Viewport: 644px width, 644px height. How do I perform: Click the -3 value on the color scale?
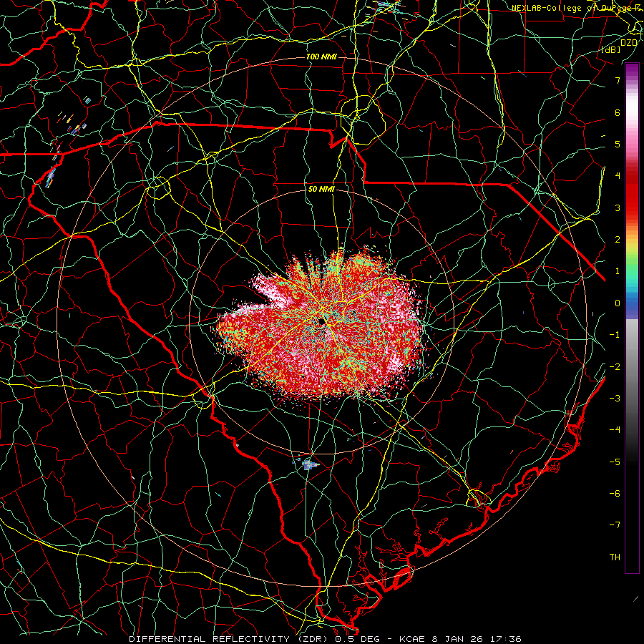tap(615, 398)
